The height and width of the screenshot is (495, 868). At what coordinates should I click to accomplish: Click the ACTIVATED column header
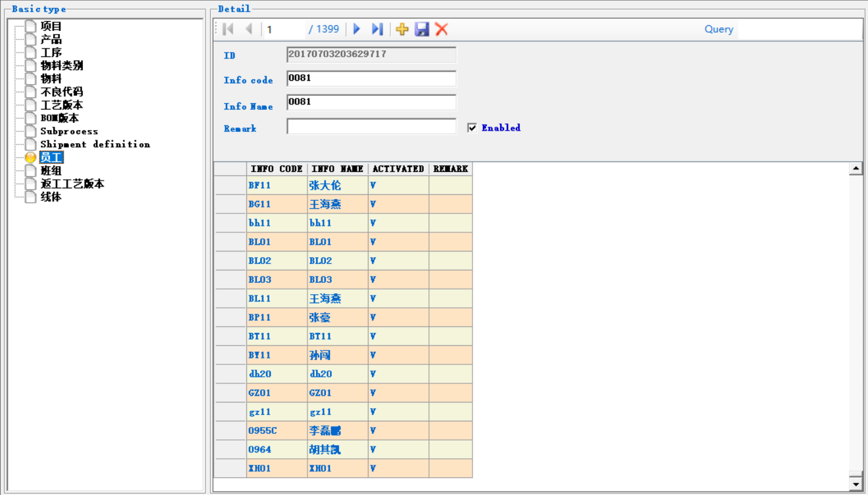(x=398, y=169)
